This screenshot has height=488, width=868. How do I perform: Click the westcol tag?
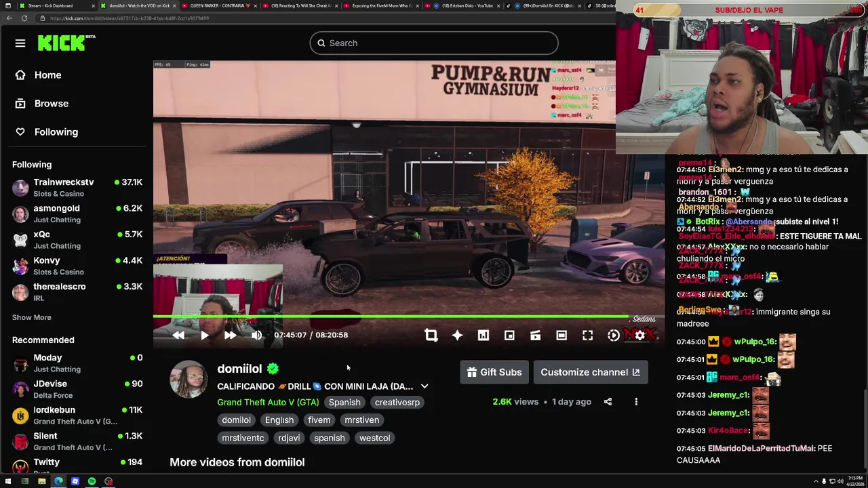coord(374,438)
